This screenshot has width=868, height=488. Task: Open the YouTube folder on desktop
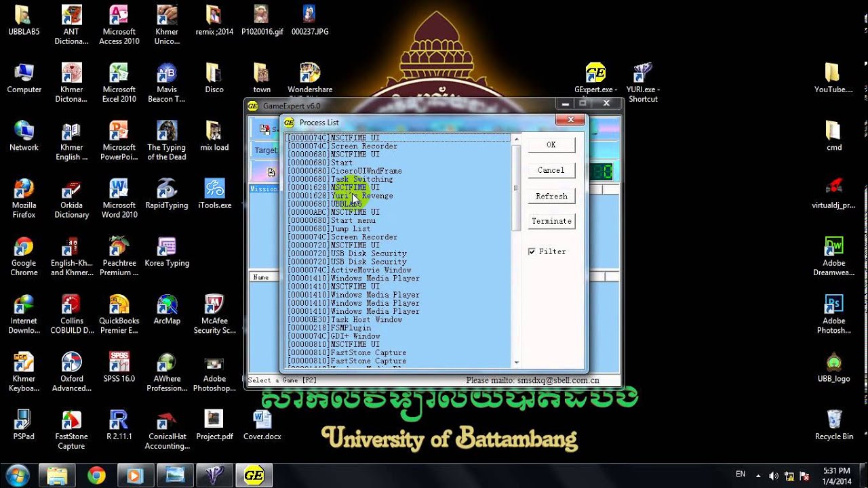pos(833,78)
